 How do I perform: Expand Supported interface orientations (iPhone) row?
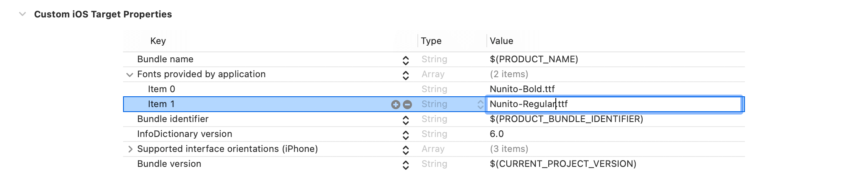coord(130,149)
